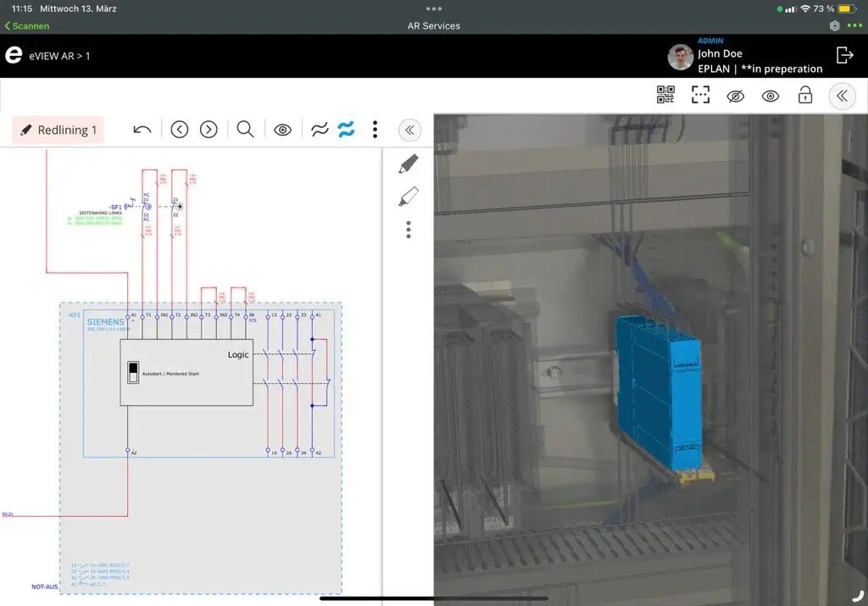Toggle the eye visibility icon in redlining toolbar

point(282,129)
